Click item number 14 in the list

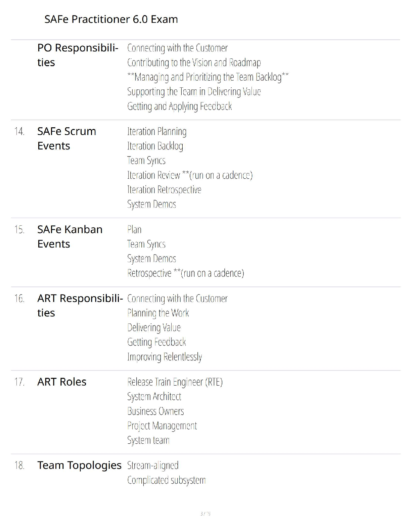coord(19,131)
